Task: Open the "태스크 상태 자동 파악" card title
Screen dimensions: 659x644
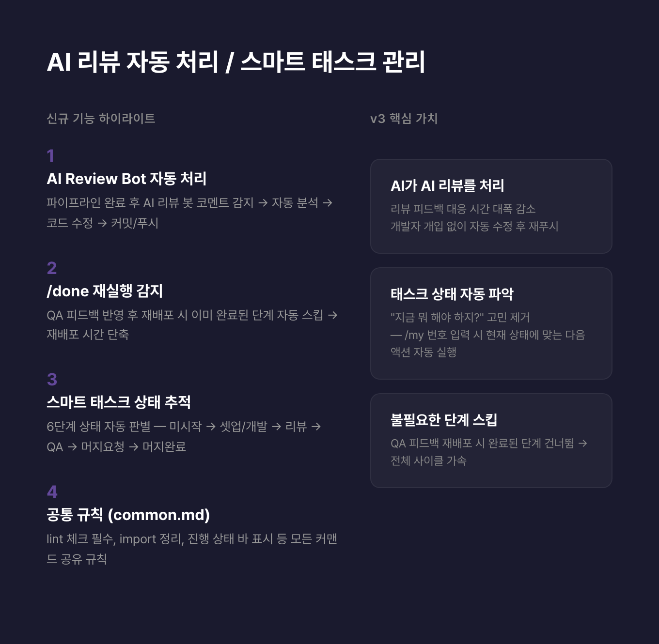Action: coord(452,294)
